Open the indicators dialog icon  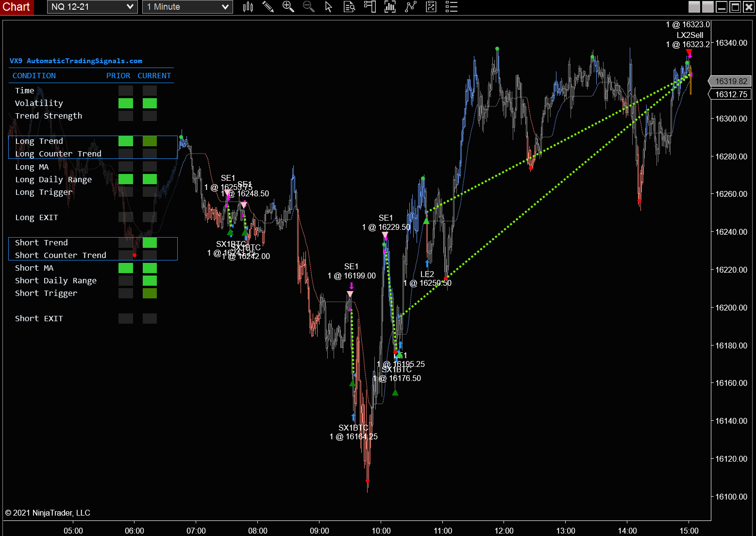[390, 7]
